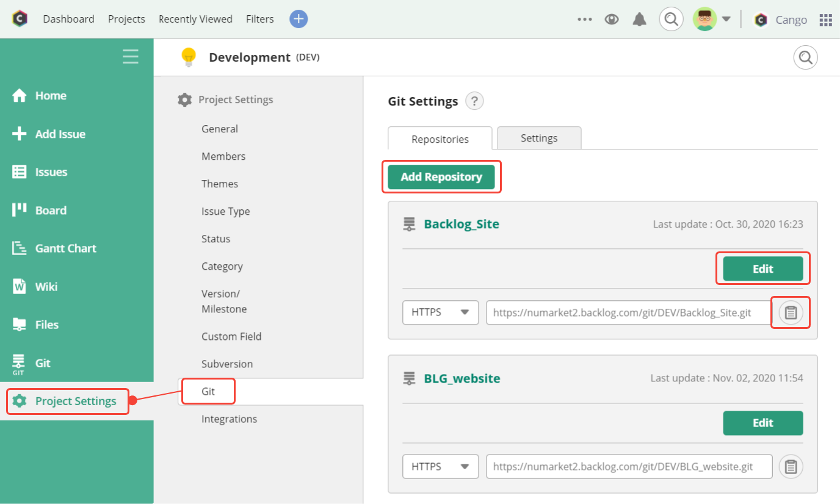The image size is (840, 504).
Task: Click the blue plus add button
Action: tap(299, 19)
